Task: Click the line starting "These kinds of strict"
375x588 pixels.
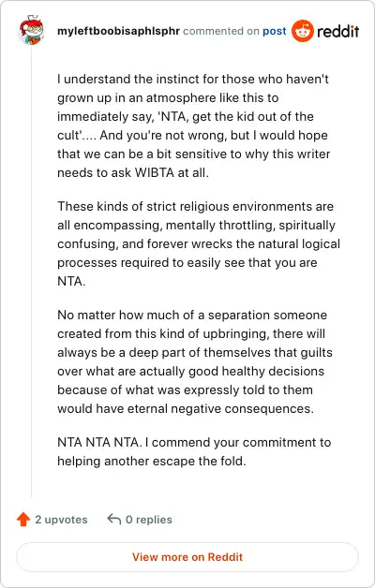Action: point(195,207)
